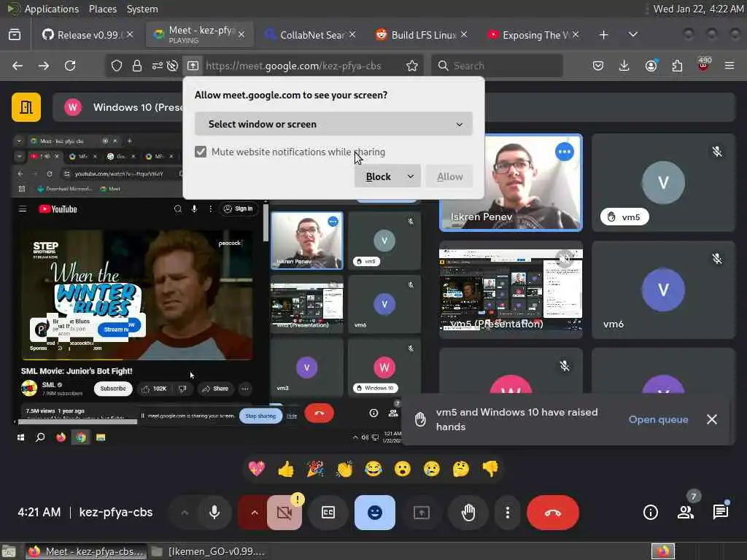Screen dimensions: 747x560
Task: Switch to Release v0.99 GitHub tab
Action: [x=88, y=35]
